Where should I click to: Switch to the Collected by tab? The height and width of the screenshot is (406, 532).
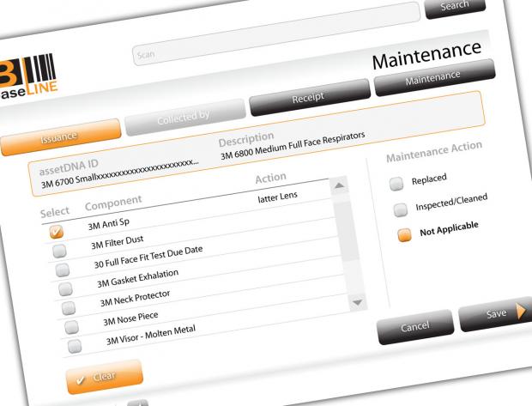(x=184, y=117)
